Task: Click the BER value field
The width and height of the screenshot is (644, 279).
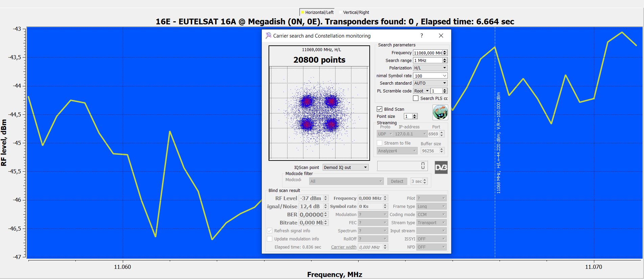Action: click(x=314, y=214)
